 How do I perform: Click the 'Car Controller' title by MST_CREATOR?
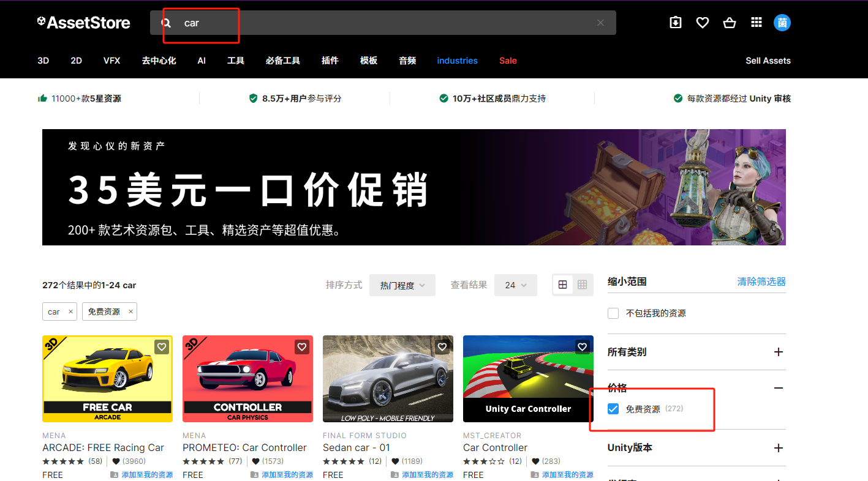click(x=495, y=448)
